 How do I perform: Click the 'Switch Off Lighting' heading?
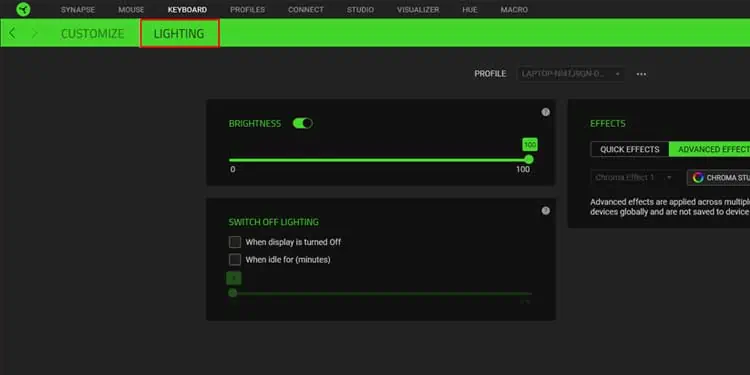point(274,222)
